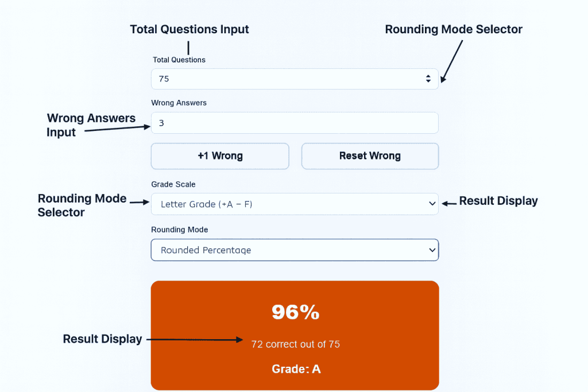Click the Letter Grade (+A - F) option

207,204
